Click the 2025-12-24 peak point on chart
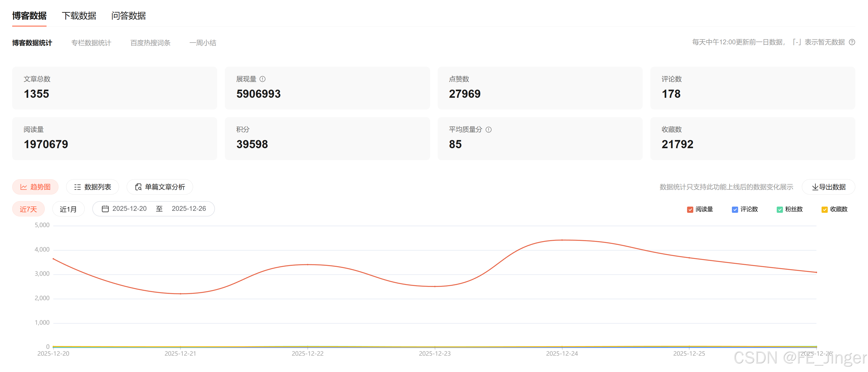This screenshot has width=868, height=372. 562,240
